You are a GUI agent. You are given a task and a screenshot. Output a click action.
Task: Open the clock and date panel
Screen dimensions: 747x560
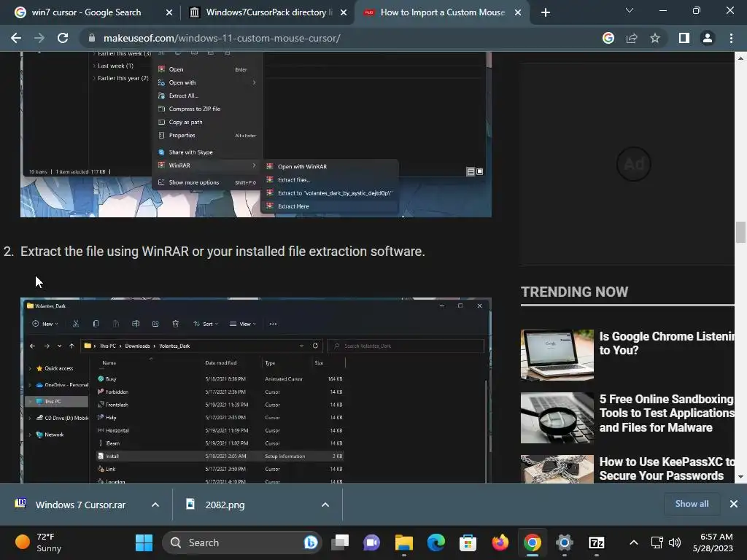[713, 542]
